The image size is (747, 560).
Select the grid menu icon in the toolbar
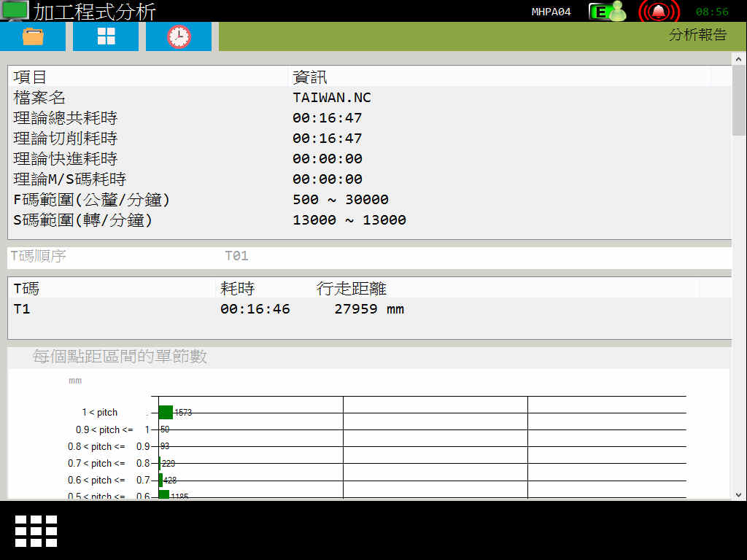[105, 36]
